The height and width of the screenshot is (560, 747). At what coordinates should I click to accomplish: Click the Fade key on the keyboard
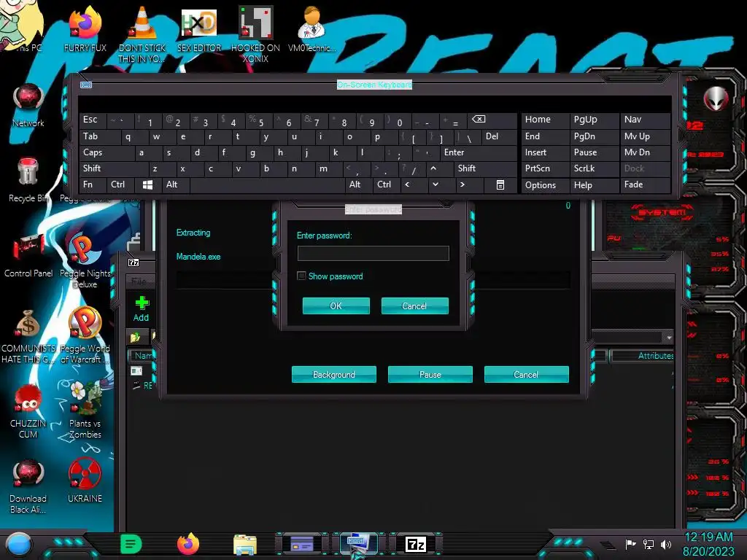click(645, 184)
